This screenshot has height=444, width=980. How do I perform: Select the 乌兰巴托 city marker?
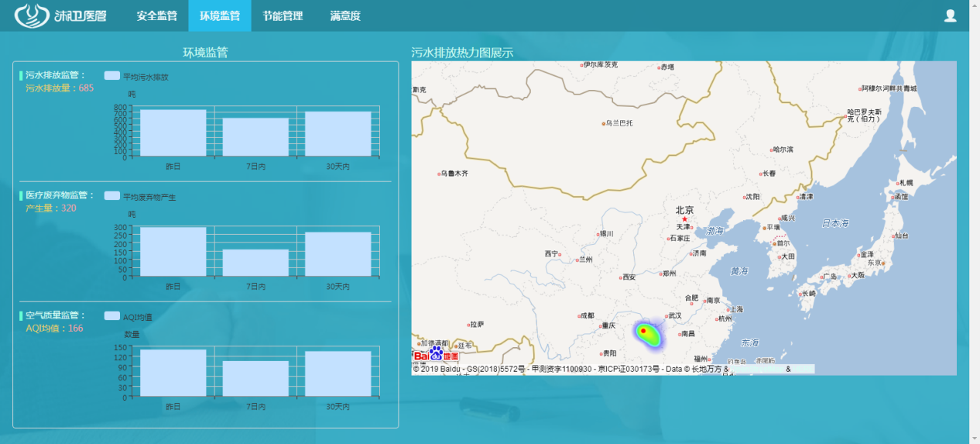coord(604,123)
